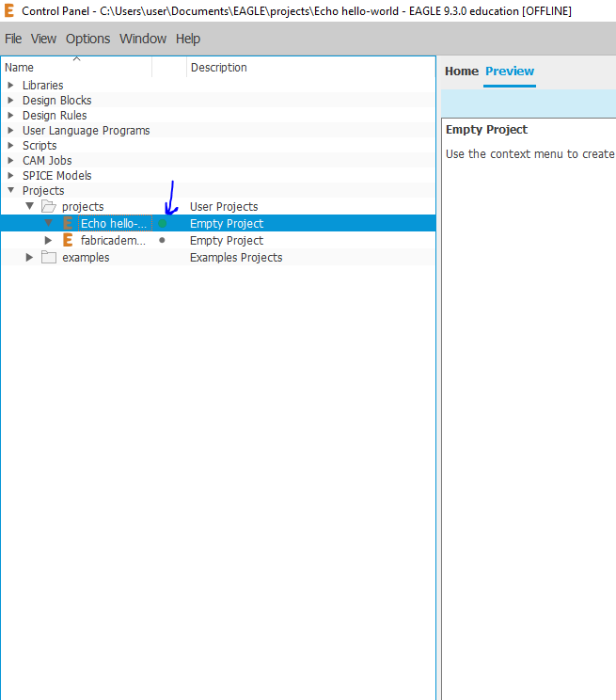Screen dimensions: 616x700
Task: Toggle green active dot of Echo hello-world project
Action: click(163, 223)
